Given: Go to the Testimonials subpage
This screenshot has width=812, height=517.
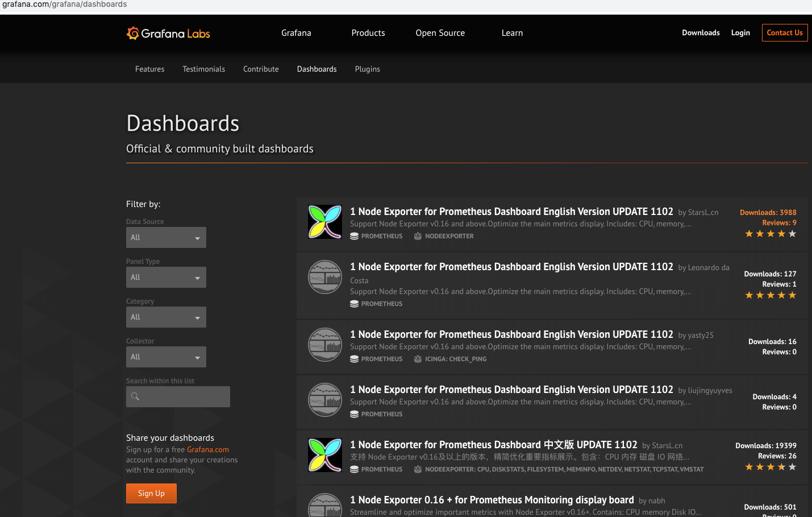Looking at the screenshot, I should 203,69.
